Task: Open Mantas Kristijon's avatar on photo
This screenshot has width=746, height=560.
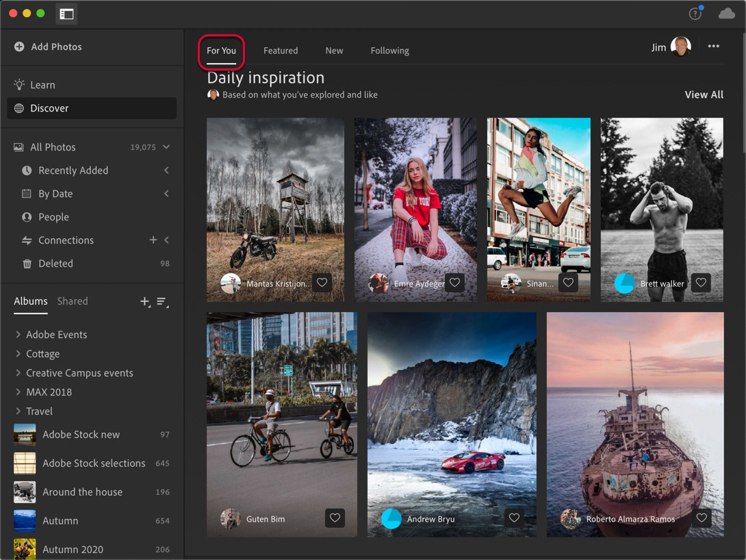Action: point(231,283)
